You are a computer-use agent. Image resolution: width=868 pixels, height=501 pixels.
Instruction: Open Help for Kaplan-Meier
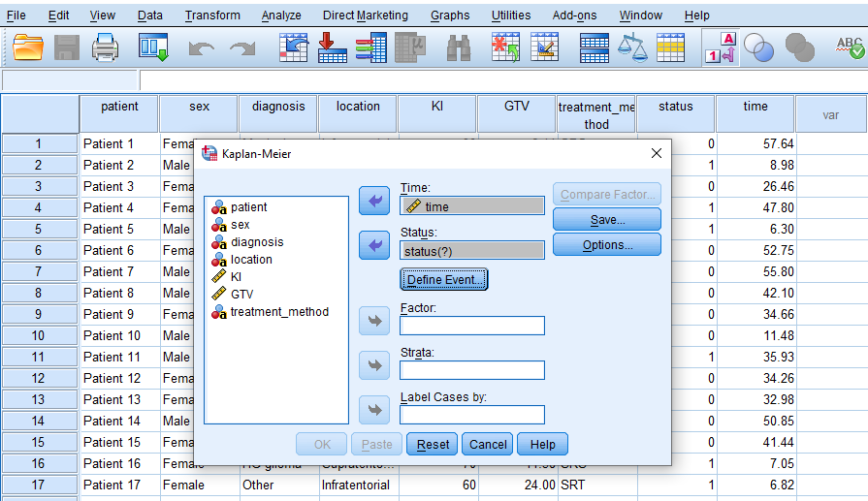[542, 444]
